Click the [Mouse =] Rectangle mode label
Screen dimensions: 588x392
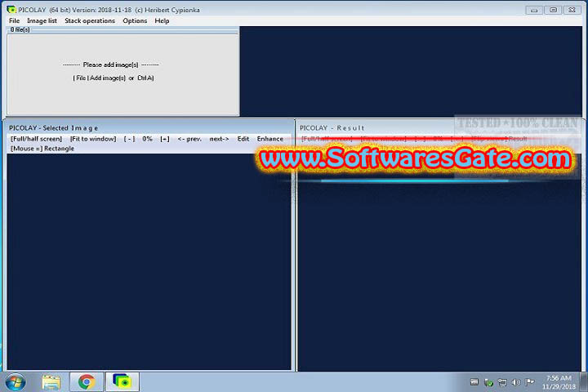pos(42,149)
